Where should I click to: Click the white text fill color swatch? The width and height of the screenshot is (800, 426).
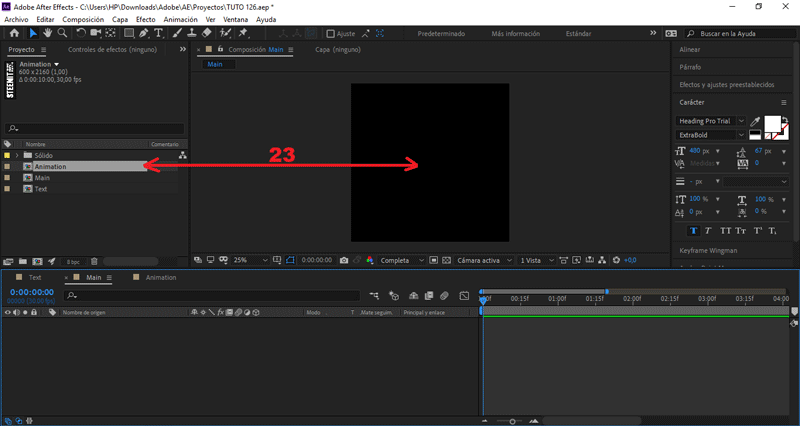click(772, 124)
